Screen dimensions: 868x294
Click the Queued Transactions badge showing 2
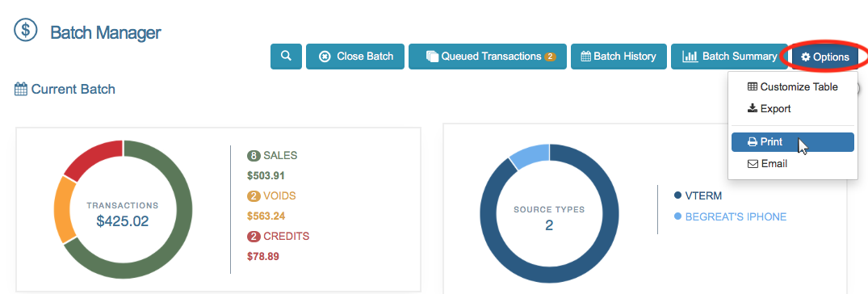click(x=550, y=57)
